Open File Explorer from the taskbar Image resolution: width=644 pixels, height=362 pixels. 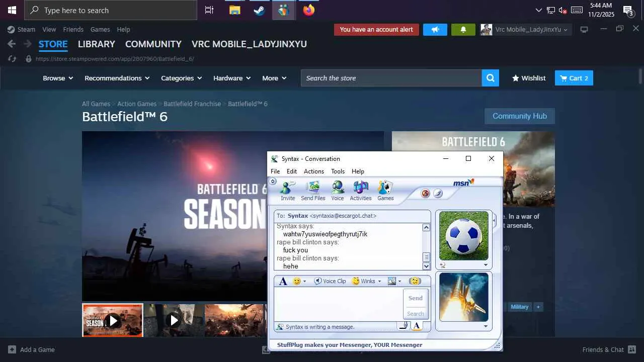point(234,10)
